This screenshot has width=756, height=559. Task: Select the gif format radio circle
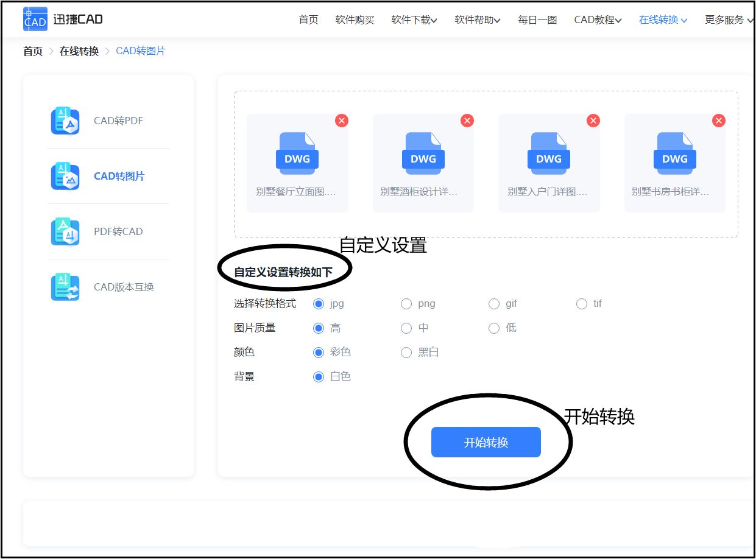(x=493, y=303)
